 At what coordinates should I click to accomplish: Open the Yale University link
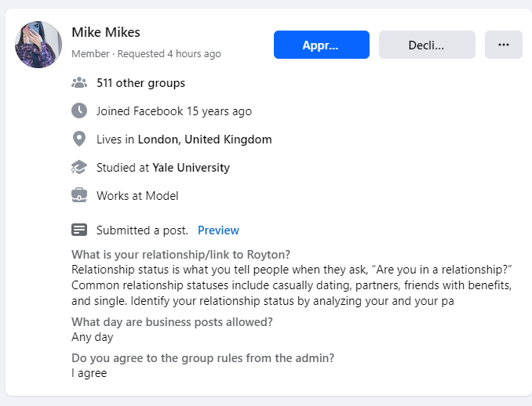coord(191,168)
